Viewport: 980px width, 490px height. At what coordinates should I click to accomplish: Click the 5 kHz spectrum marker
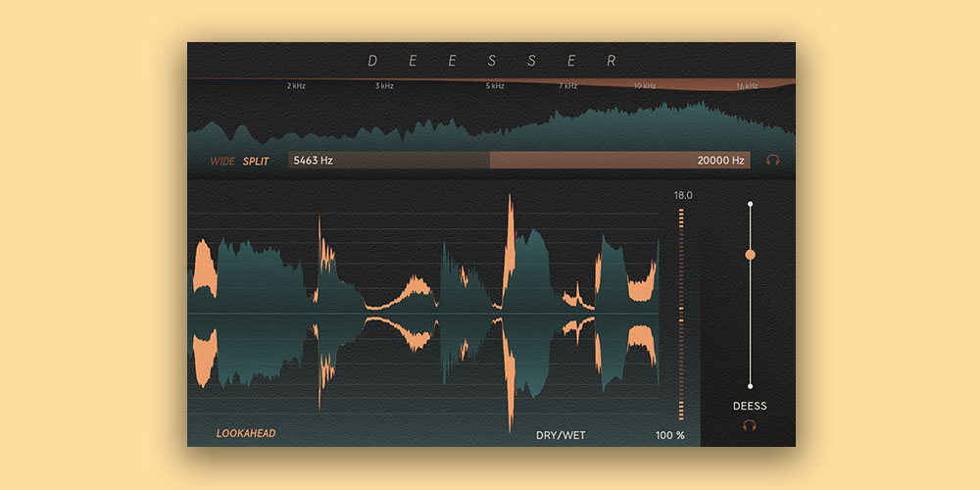(496, 86)
